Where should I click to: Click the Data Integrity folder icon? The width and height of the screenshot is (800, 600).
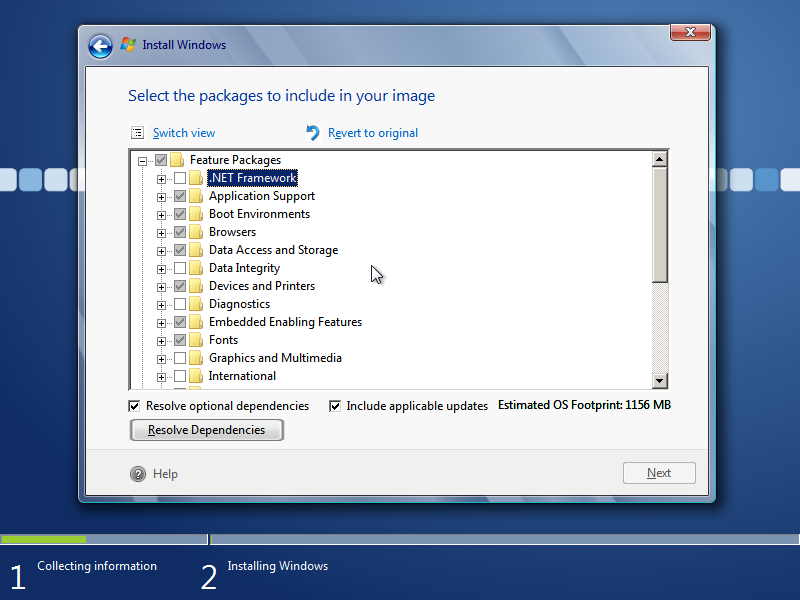196,268
